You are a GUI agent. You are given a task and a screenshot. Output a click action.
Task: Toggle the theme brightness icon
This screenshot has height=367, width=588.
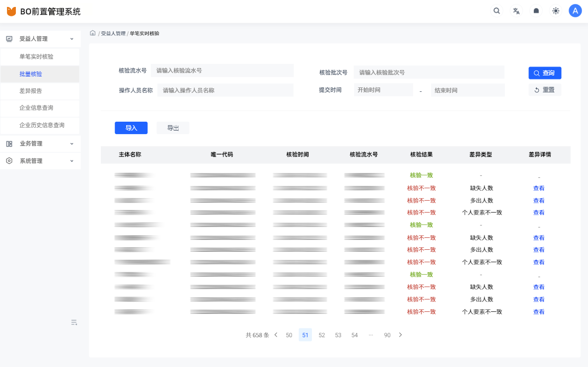tap(555, 10)
